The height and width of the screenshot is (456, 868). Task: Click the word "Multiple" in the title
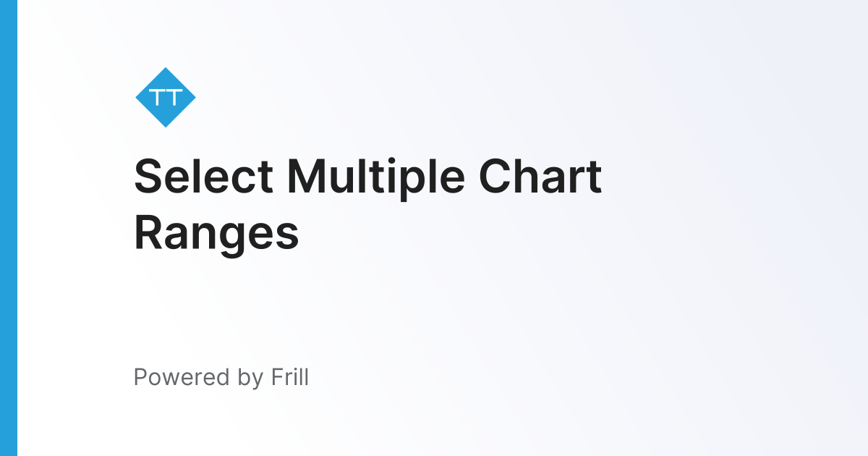tap(375, 177)
